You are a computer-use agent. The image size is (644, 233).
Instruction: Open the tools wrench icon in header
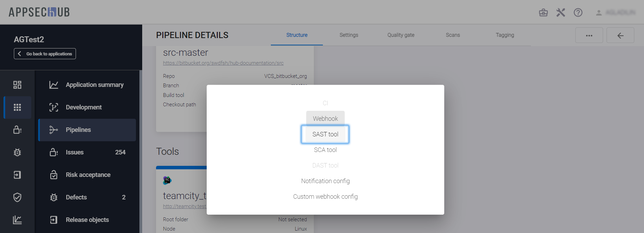(x=560, y=13)
